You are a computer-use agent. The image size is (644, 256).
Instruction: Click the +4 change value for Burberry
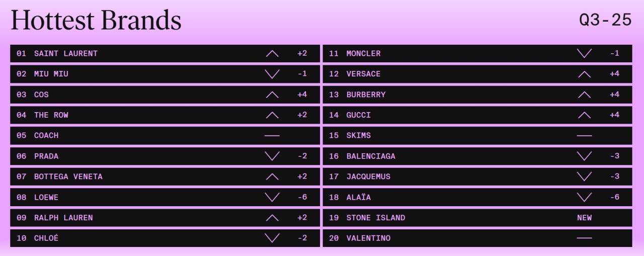[x=614, y=95]
